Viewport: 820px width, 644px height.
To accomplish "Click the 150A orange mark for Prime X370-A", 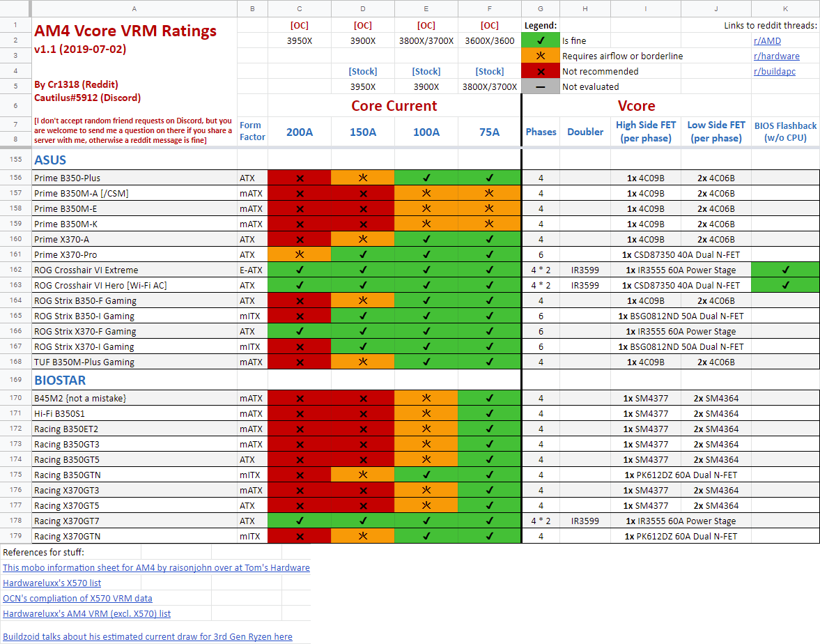I will coord(362,239).
